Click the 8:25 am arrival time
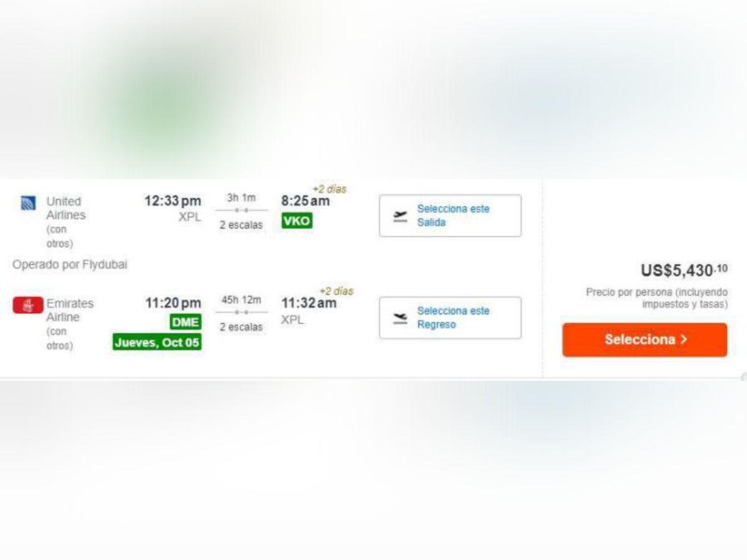Screen dimensions: 747x560 [x=305, y=201]
